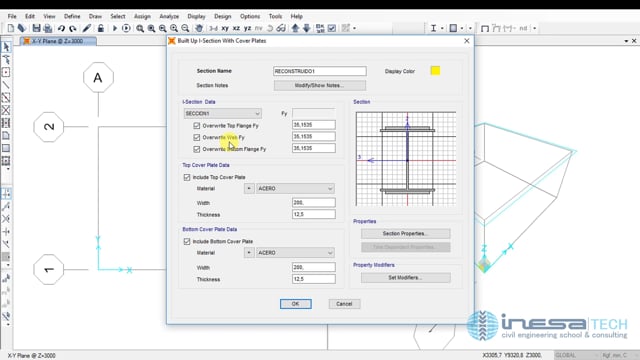Click the bottom cover plate Width field
This screenshot has height=360, width=640.
[313, 267]
